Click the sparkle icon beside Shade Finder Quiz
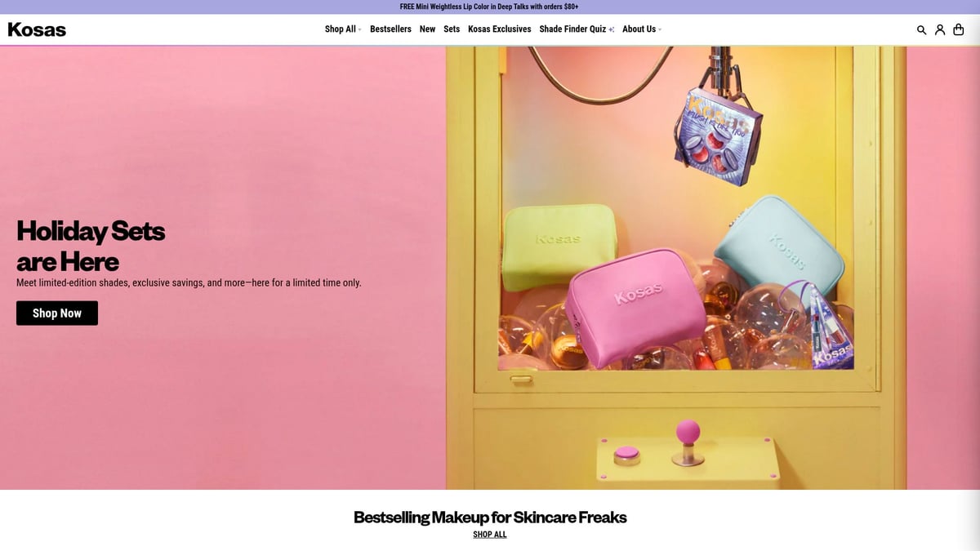Viewport: 980px width, 551px height. (612, 29)
